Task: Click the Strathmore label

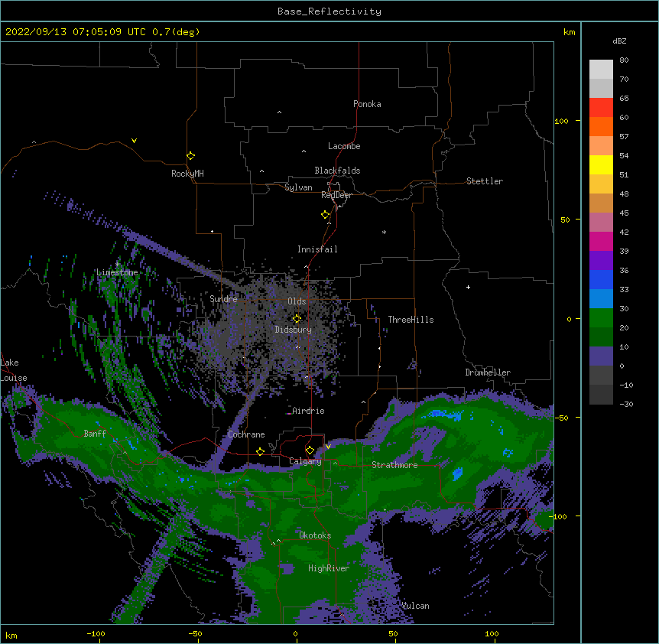Action: 394,465
